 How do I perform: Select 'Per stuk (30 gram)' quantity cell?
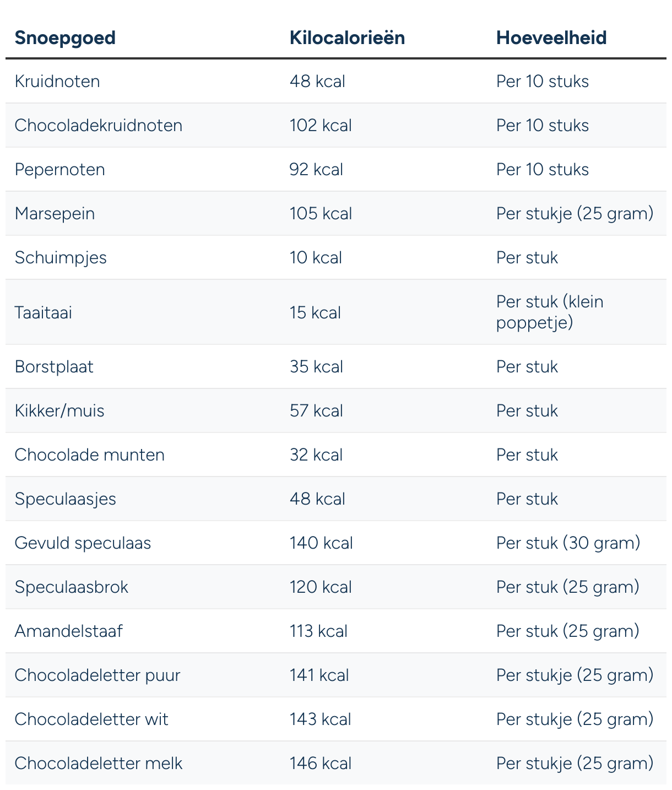click(568, 543)
